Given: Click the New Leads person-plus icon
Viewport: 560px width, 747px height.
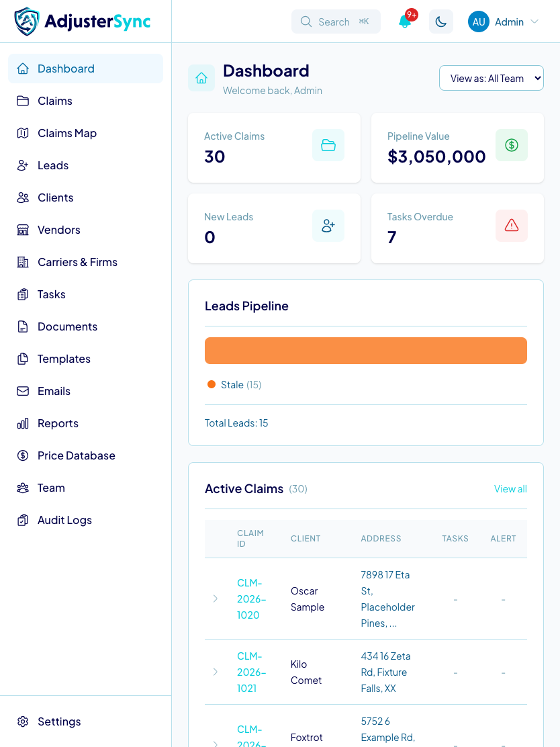Looking at the screenshot, I should pos(328,225).
